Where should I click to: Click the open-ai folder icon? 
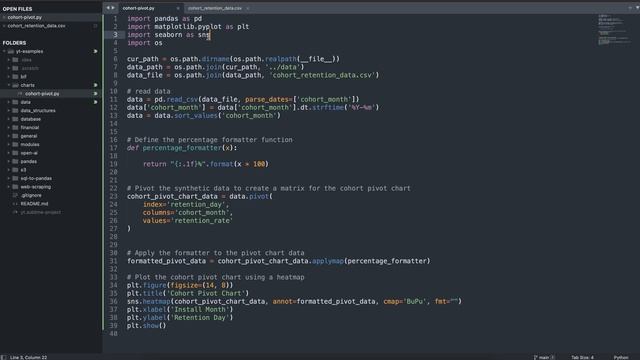point(16,153)
